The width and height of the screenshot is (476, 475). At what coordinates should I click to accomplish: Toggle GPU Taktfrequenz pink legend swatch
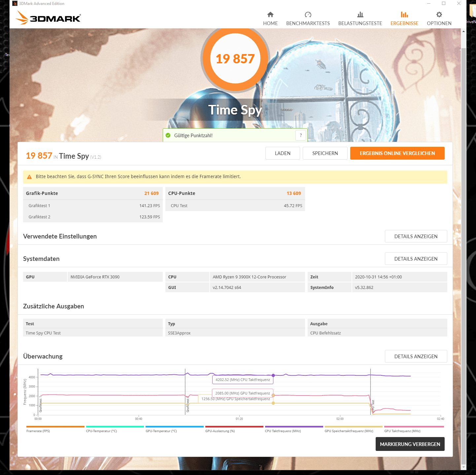[414, 427]
